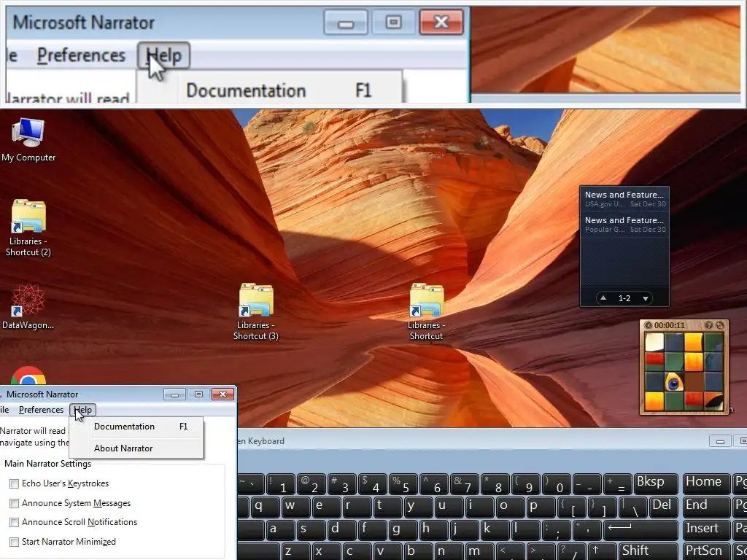Click the Del key on On-Screen Keyboard

(x=662, y=507)
